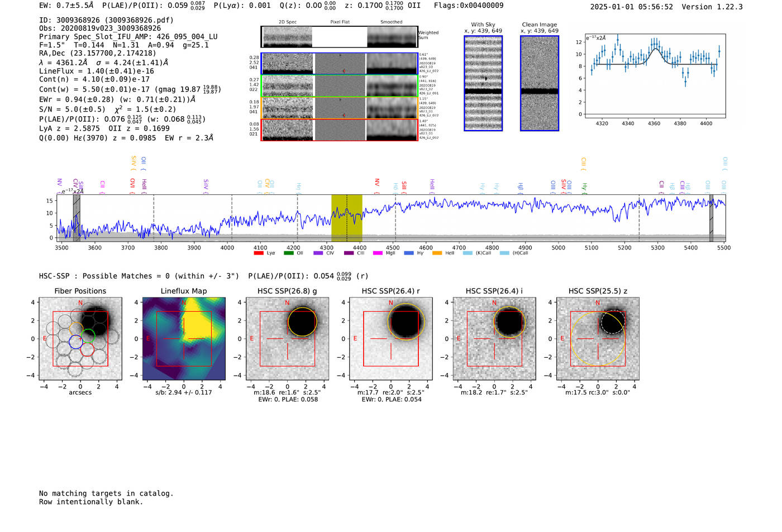Screen dimensions: 782x532
Task: Click the green OII legend swatch
Action: click(288, 253)
